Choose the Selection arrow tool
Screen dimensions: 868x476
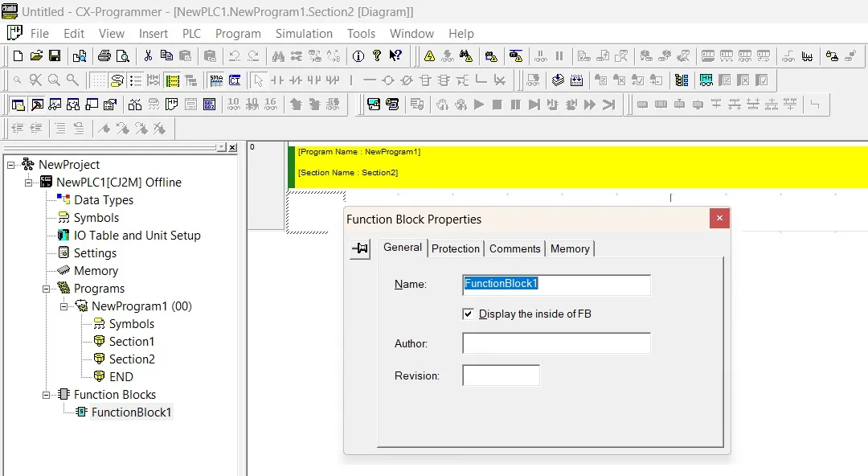(x=258, y=80)
